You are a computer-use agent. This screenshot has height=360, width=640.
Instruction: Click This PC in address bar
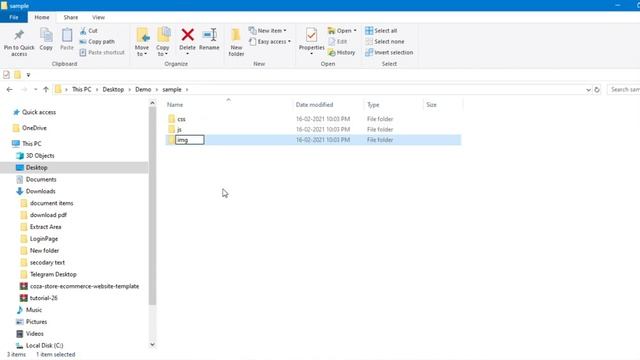point(82,89)
